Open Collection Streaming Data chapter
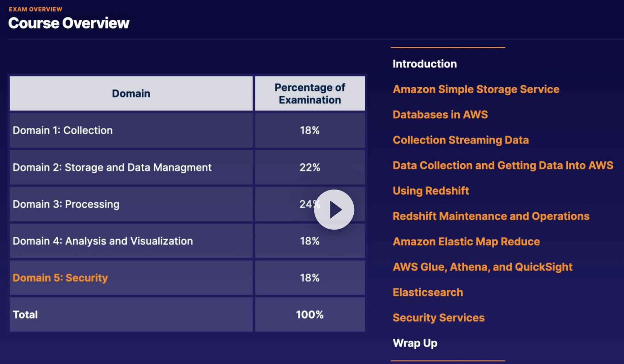Image resolution: width=624 pixels, height=364 pixels. (x=461, y=140)
